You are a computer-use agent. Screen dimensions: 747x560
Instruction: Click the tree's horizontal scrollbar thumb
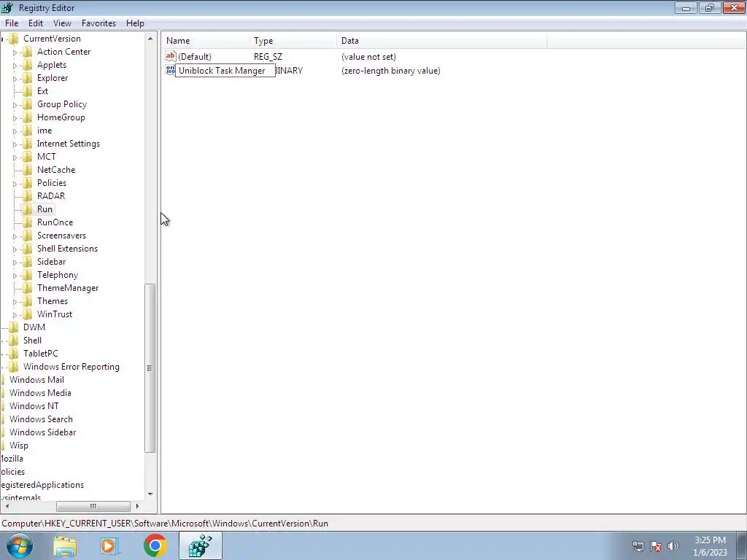(93, 506)
